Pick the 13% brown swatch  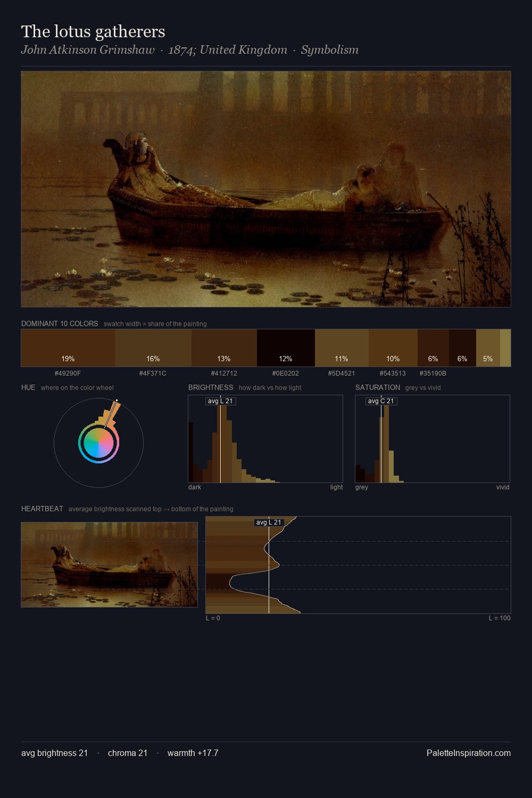(x=224, y=348)
